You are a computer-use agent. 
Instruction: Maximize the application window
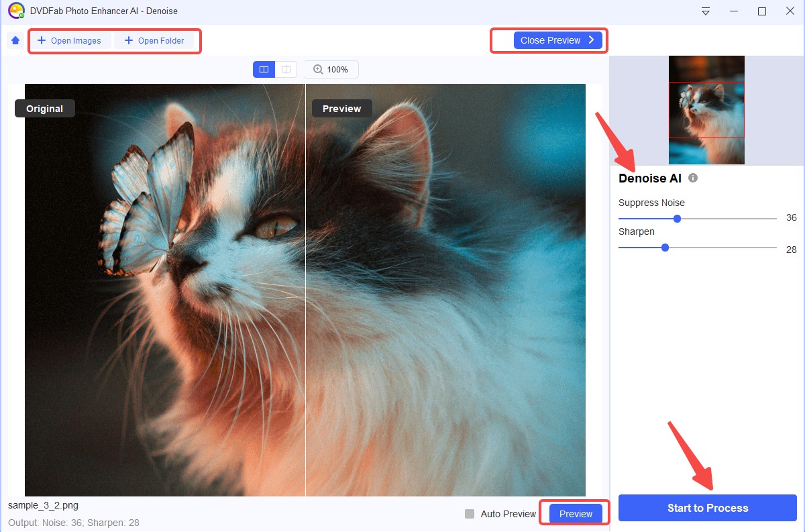(762, 11)
